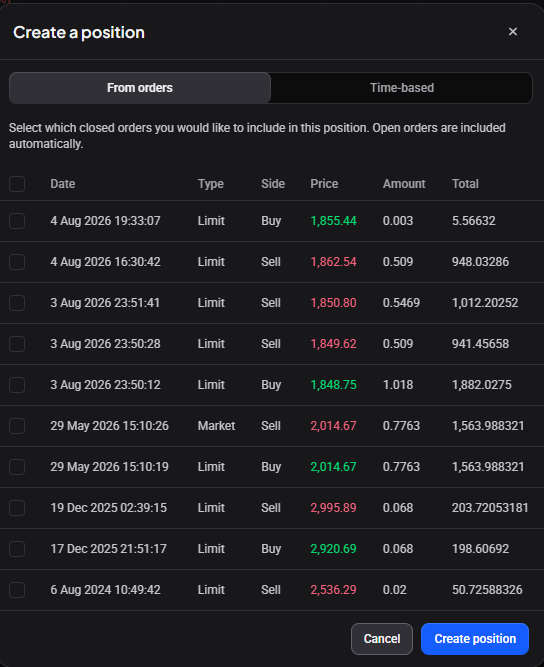Screen dimensions: 544x667
Task: Check the 17 Dec 2025 order checkbox
Action: click(17, 549)
